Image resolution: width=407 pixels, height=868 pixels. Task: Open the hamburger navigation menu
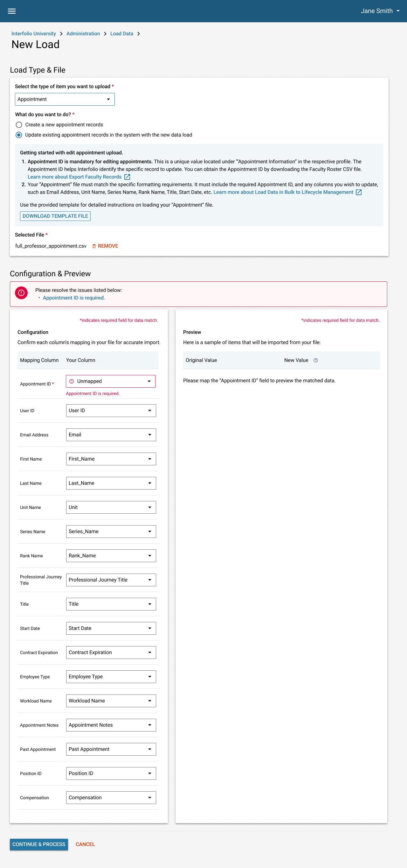click(x=12, y=11)
